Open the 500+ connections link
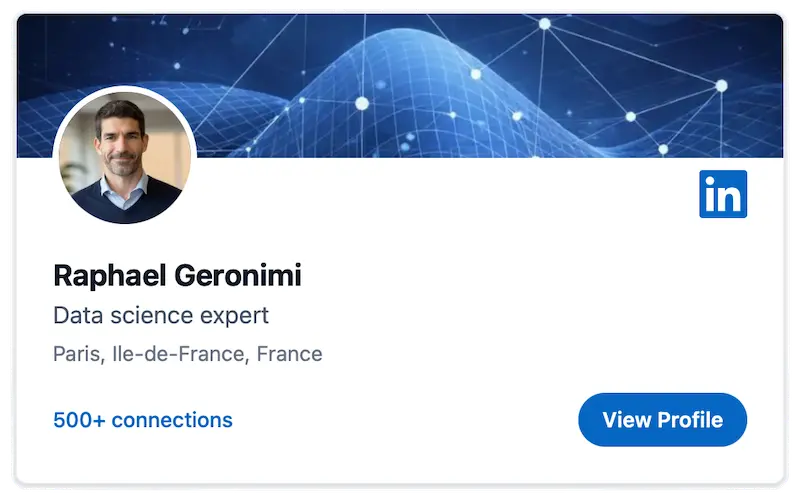 tap(143, 420)
